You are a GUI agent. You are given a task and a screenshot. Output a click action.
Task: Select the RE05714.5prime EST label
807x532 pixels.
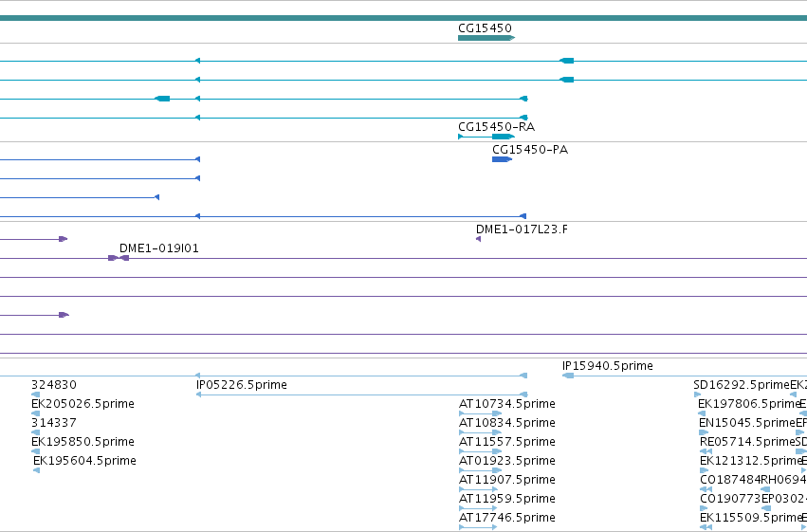click(747, 442)
